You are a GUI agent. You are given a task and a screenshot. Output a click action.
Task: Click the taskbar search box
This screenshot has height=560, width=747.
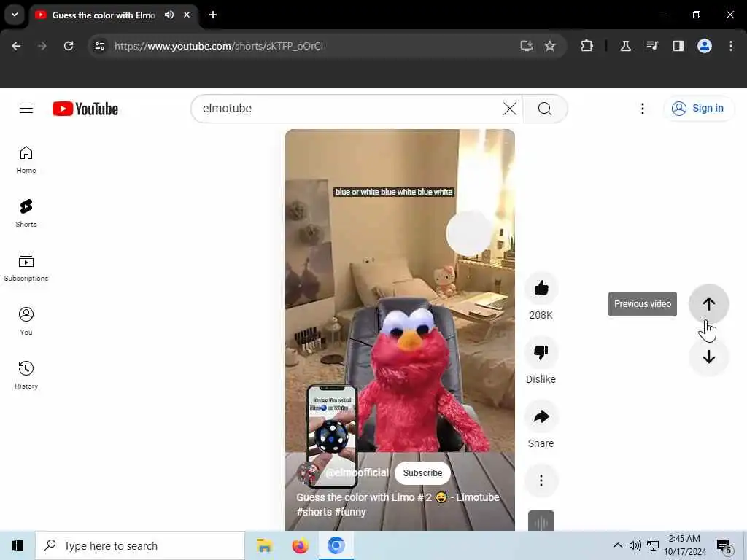(x=140, y=545)
